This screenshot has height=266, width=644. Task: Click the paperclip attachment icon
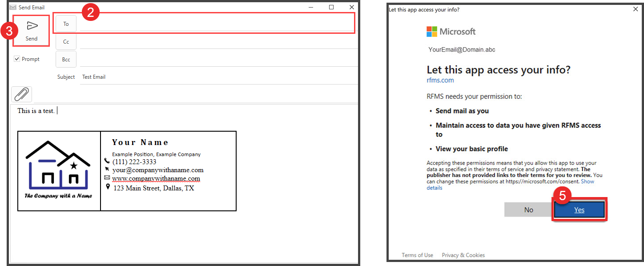click(22, 94)
